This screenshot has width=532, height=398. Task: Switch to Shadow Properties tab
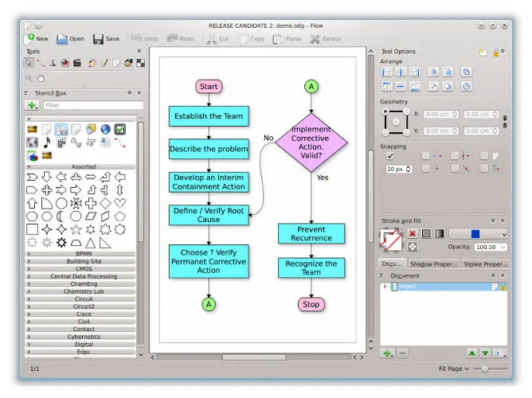point(432,263)
